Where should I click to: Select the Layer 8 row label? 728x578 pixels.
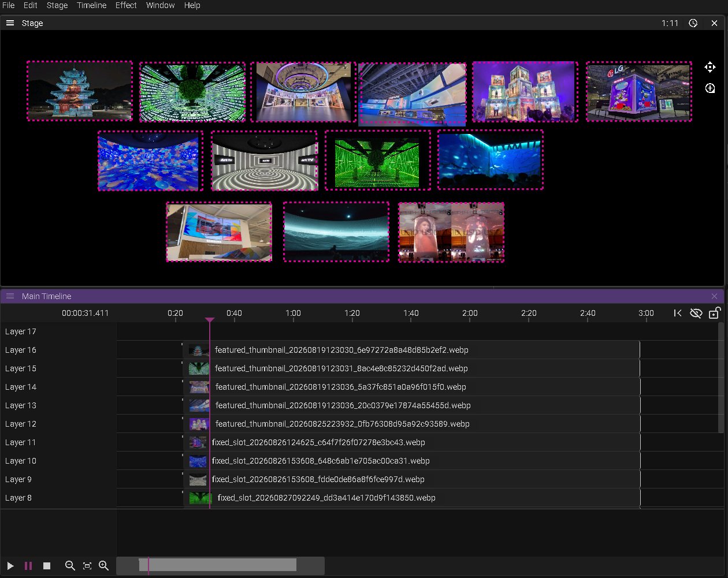click(x=18, y=498)
